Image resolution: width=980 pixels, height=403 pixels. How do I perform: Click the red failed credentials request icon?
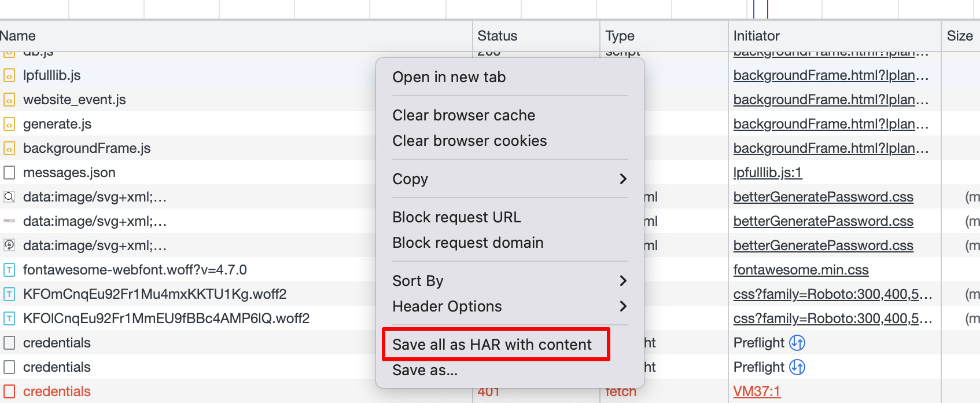click(9, 391)
